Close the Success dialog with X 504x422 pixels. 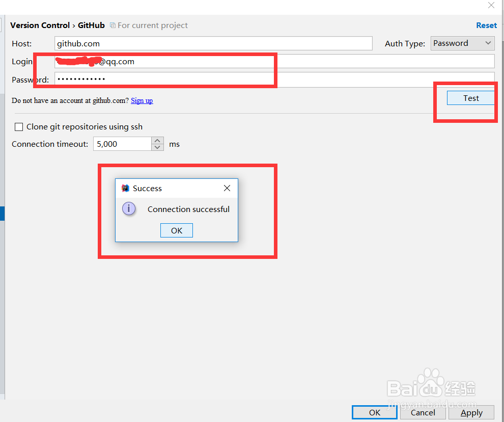227,188
